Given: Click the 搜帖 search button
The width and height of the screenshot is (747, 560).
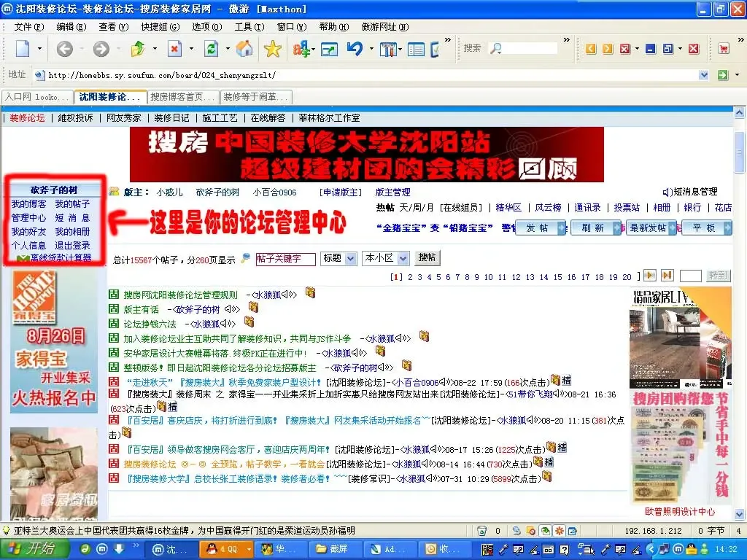Looking at the screenshot, I should pyautogui.click(x=427, y=257).
